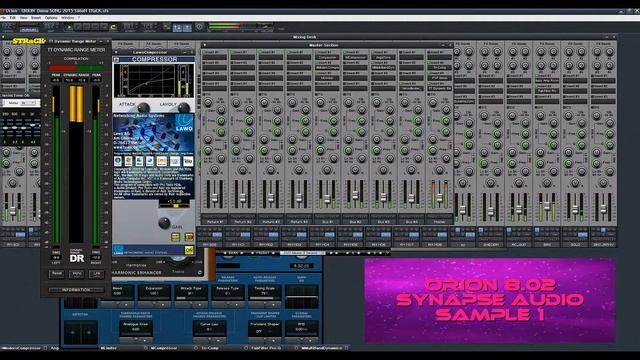
Task: Select the Bus #1 channel label
Action: pos(327,222)
